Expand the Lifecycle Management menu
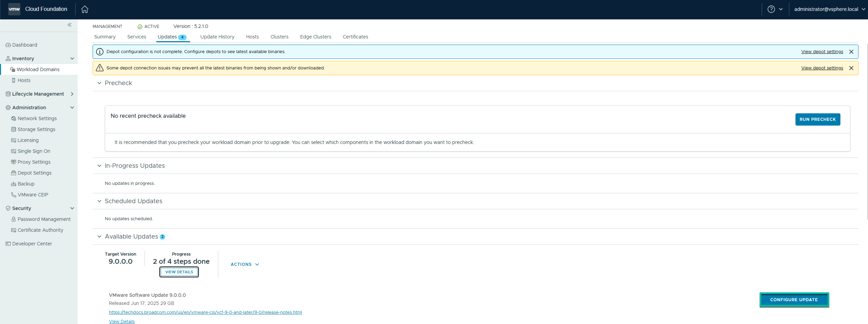 [72, 94]
